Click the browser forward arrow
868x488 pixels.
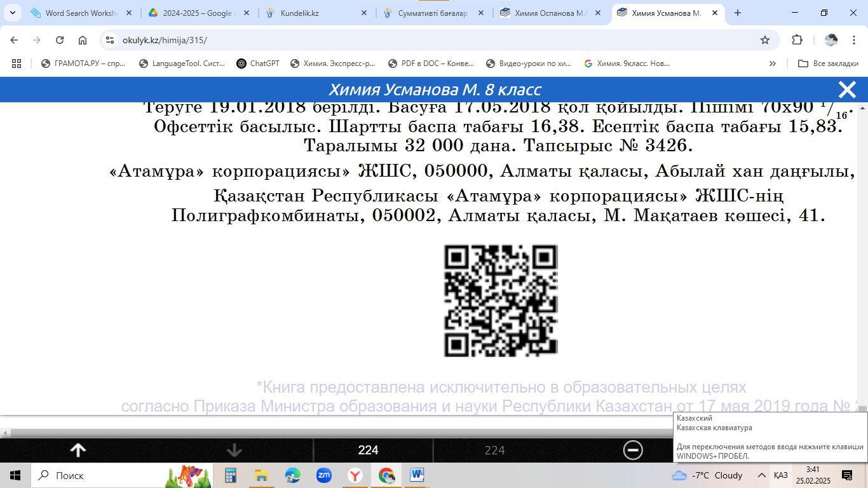[37, 40]
